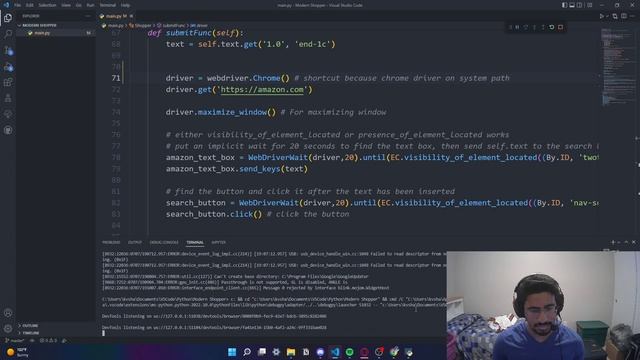
Task: Click line number 71 in the gutter
Action: (116, 78)
